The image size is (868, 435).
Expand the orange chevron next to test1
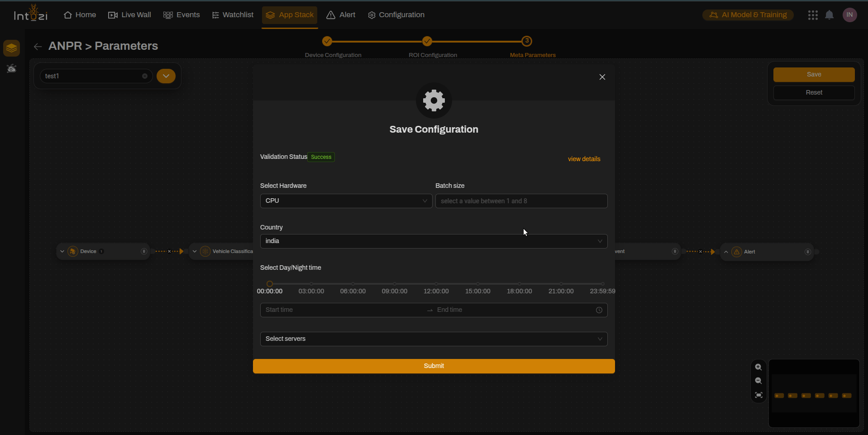[x=166, y=76]
